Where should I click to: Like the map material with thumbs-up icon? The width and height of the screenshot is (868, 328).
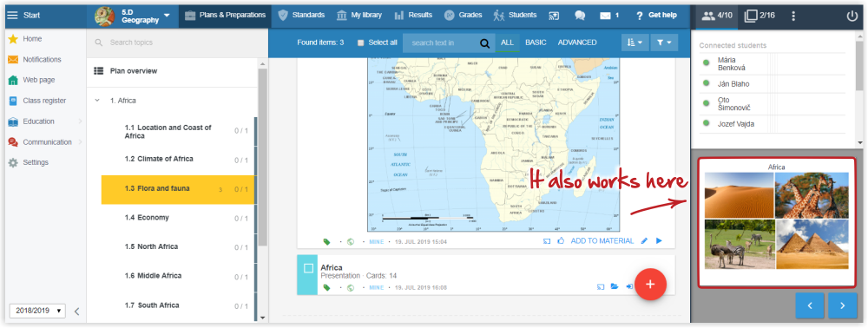point(561,241)
